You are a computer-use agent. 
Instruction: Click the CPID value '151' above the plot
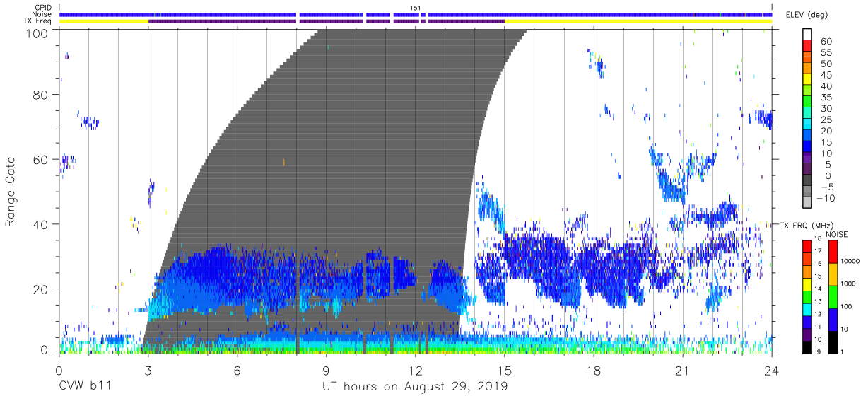pyautogui.click(x=416, y=8)
